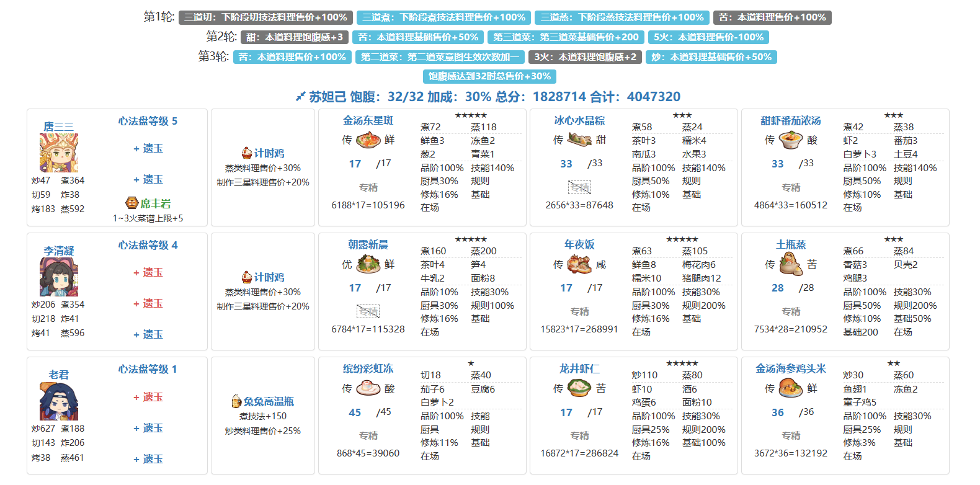980x485 pixels.
Task: Open the 老君 chef name link
Action: pyautogui.click(x=58, y=375)
